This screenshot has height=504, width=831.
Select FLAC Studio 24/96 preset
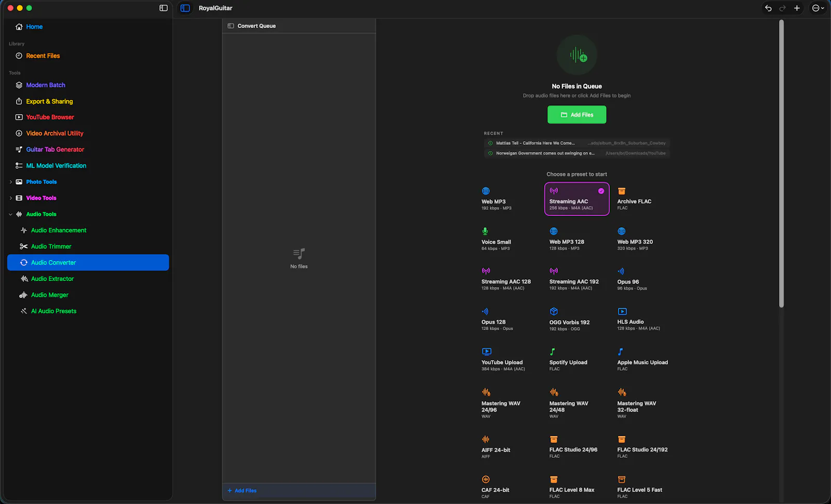577,447
